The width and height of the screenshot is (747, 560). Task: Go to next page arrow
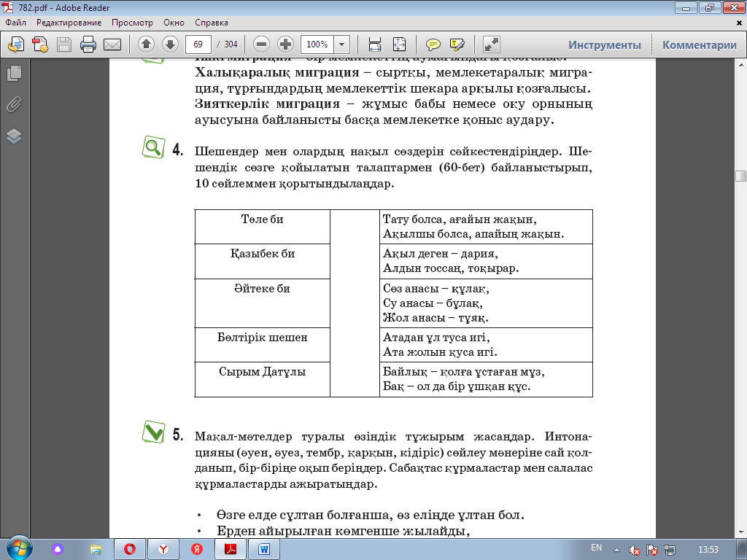pyautogui.click(x=170, y=44)
